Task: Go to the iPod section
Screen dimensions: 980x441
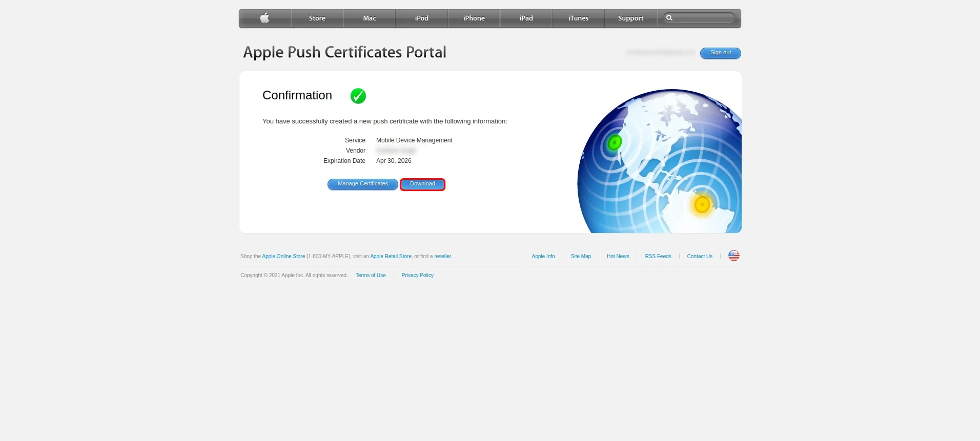Action: click(421, 18)
